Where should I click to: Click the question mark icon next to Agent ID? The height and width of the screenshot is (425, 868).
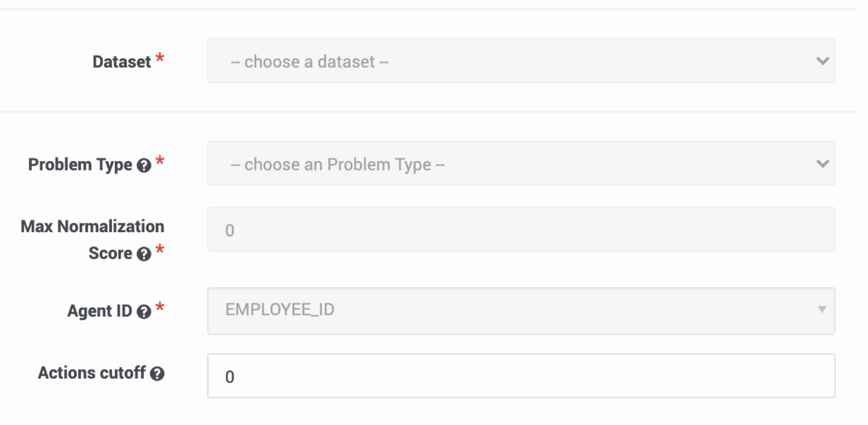[x=144, y=312]
